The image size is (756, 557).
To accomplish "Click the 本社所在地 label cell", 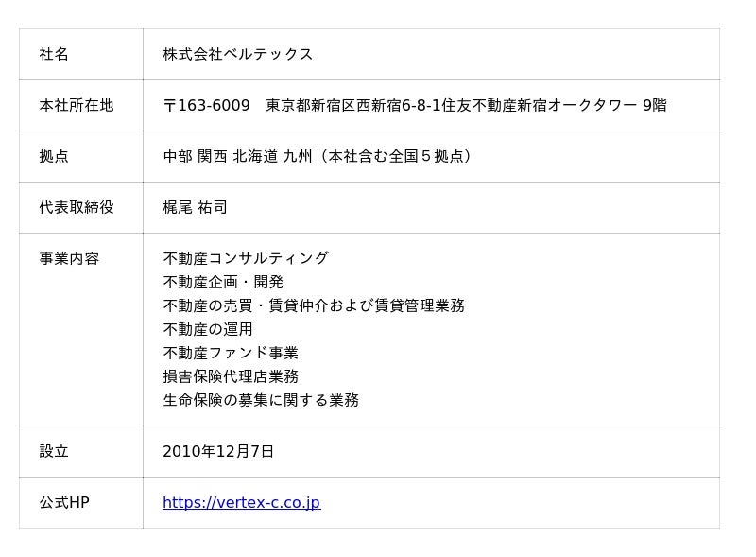I will (x=77, y=106).
